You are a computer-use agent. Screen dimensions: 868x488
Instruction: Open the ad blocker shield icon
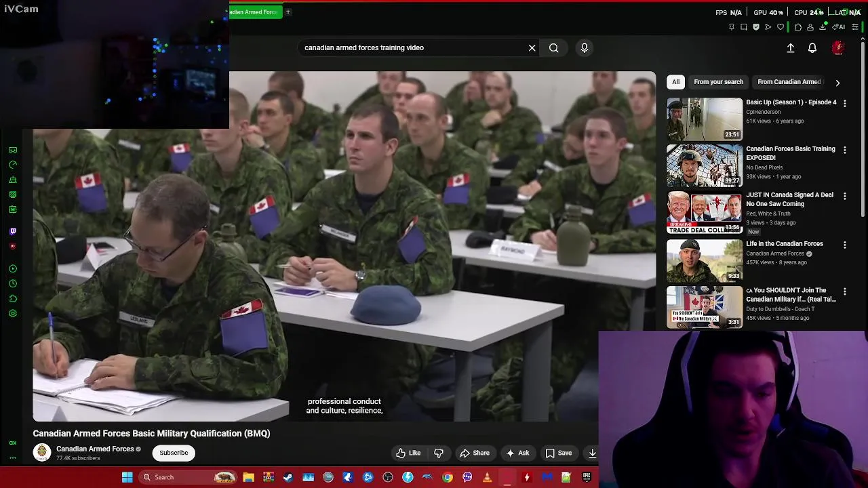click(x=756, y=27)
